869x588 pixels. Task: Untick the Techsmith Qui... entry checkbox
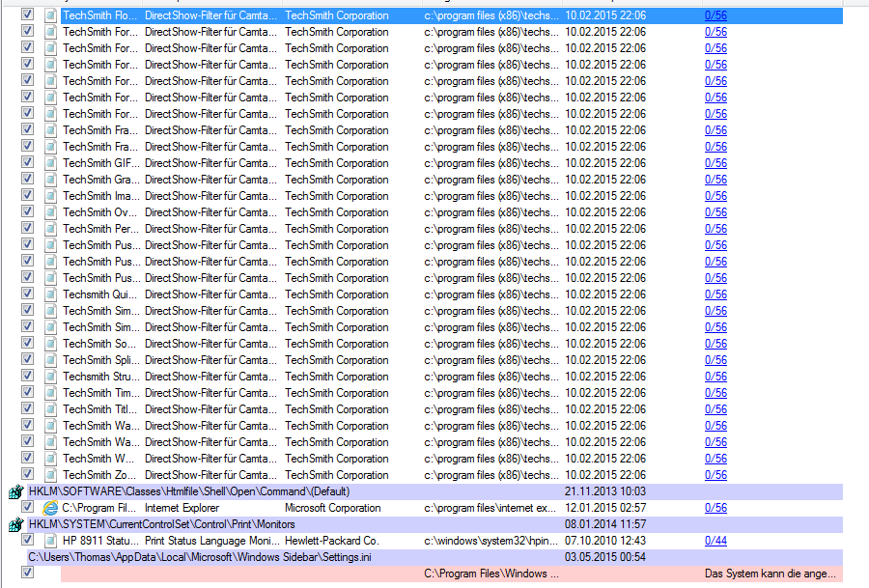coord(28,294)
